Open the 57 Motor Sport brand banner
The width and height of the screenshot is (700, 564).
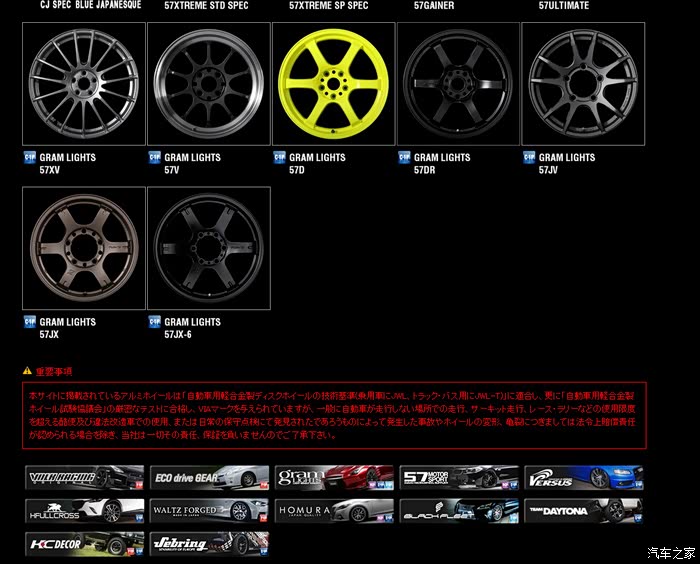[x=459, y=477]
